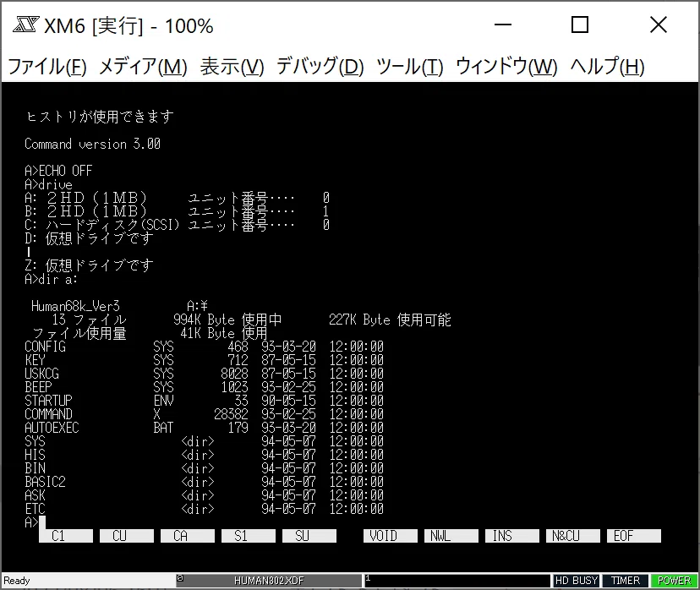Click the CU function key label

click(x=127, y=536)
